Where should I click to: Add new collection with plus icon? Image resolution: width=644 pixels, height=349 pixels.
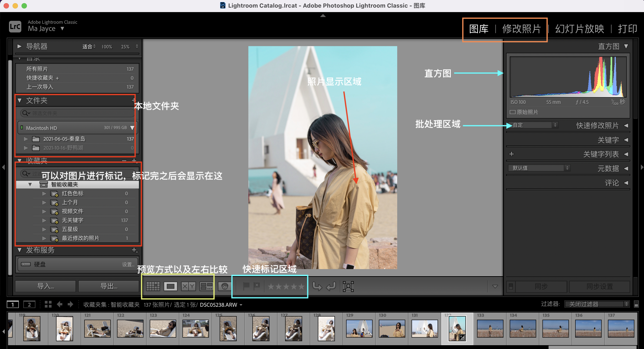[x=134, y=161]
